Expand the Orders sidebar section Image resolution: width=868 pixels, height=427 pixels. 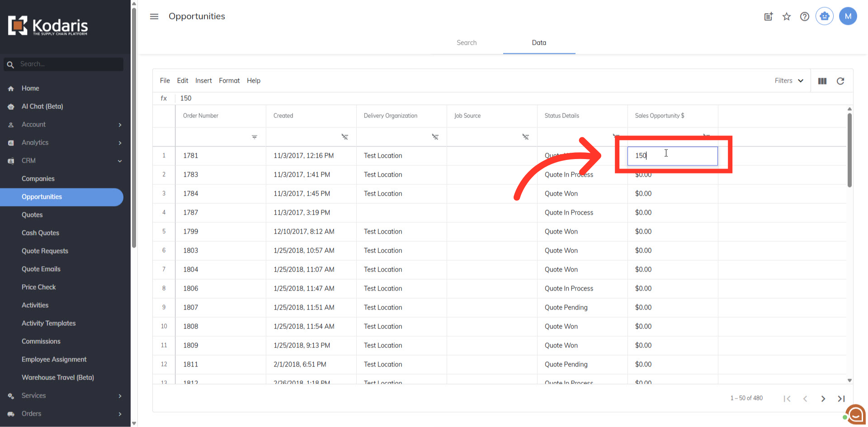coord(120,414)
